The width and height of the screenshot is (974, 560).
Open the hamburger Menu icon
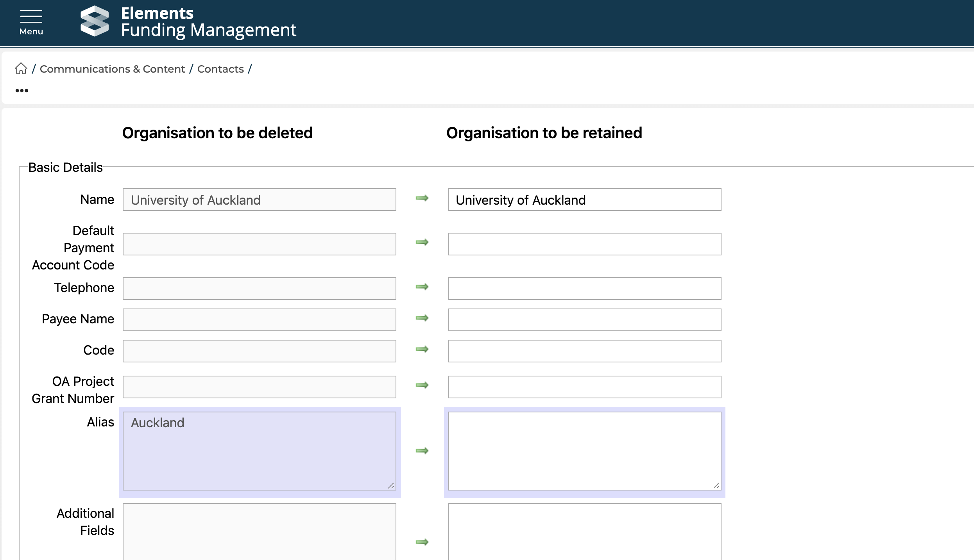coord(31,22)
